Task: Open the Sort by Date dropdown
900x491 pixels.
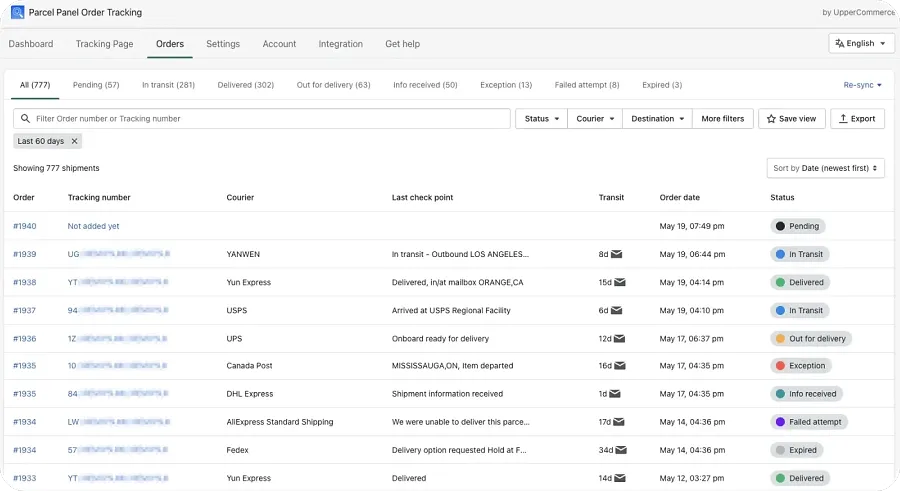Action: 825,168
